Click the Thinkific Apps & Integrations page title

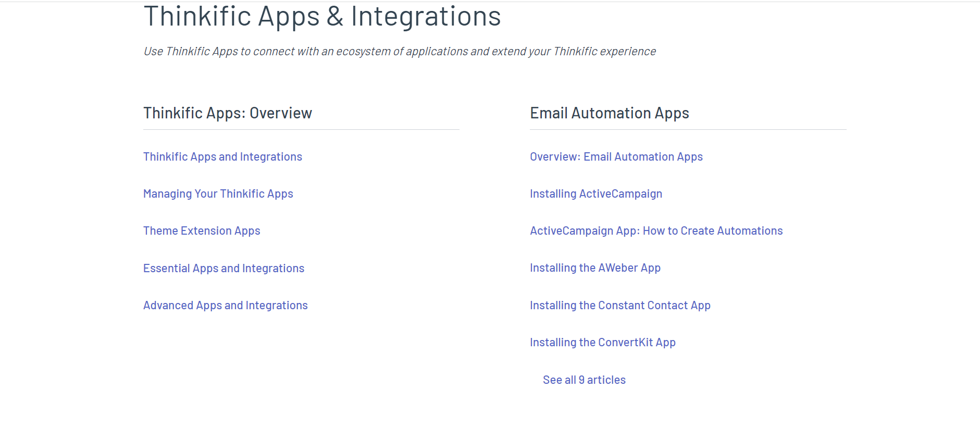322,16
